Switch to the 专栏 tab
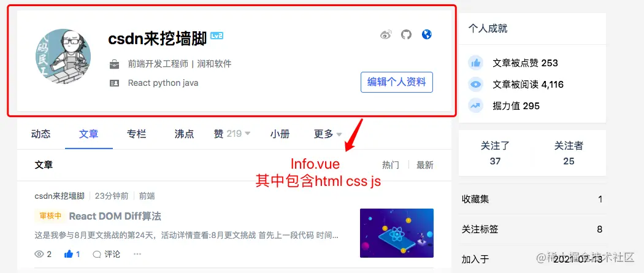 [136, 134]
